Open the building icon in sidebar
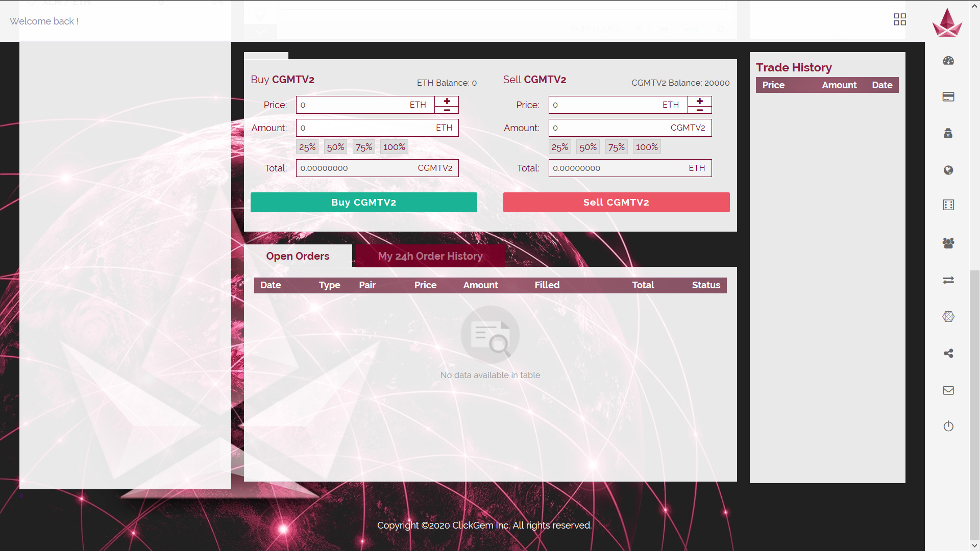 [948, 205]
